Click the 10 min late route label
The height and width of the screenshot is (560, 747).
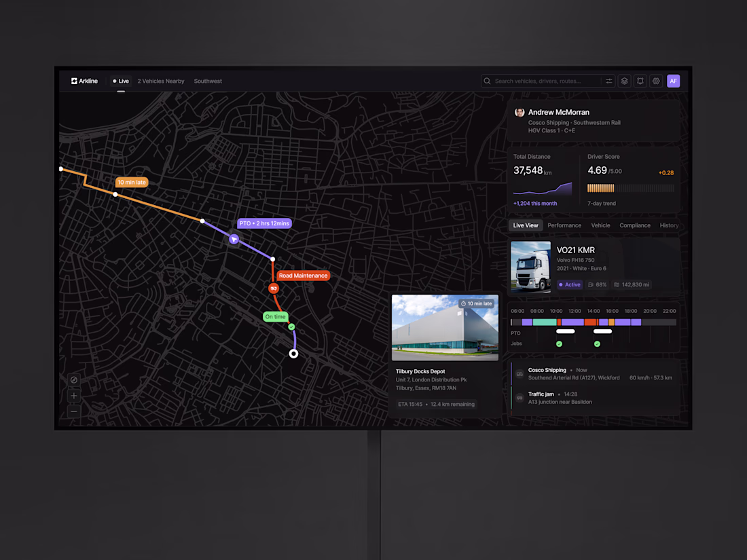click(132, 183)
